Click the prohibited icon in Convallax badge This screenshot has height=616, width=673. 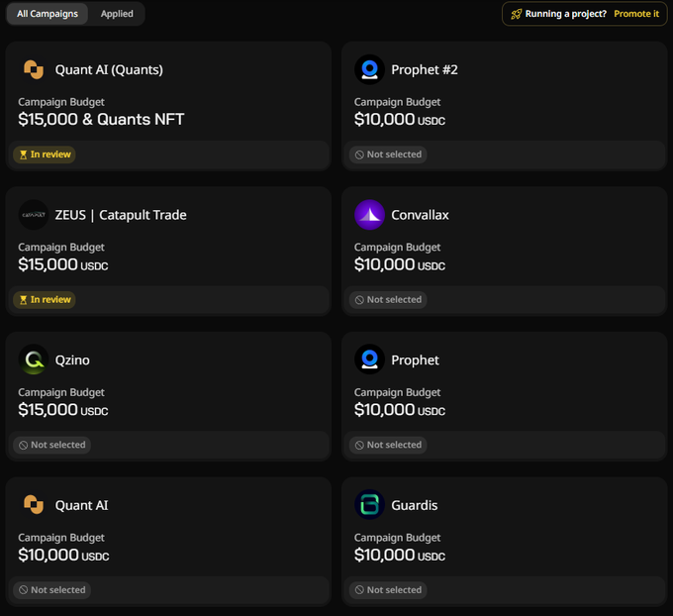359,300
